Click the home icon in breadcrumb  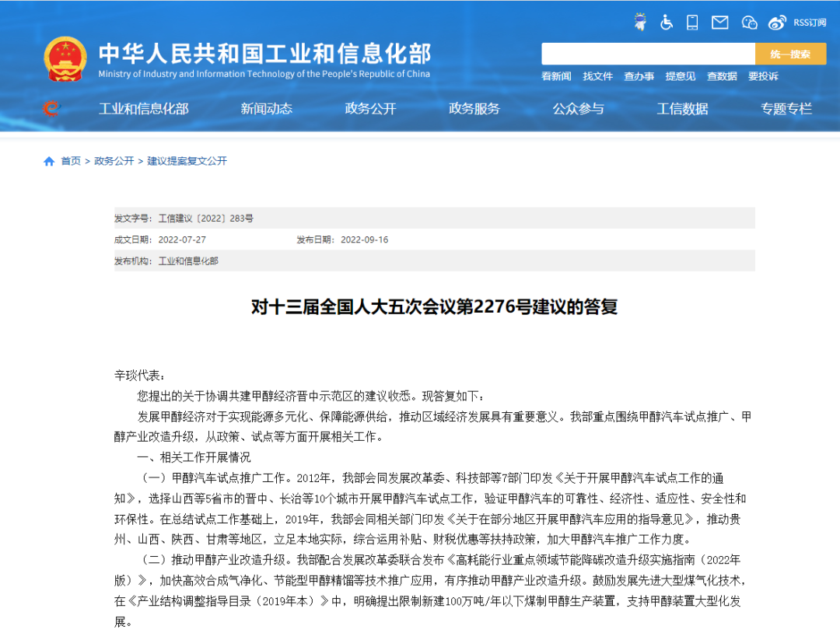49,161
